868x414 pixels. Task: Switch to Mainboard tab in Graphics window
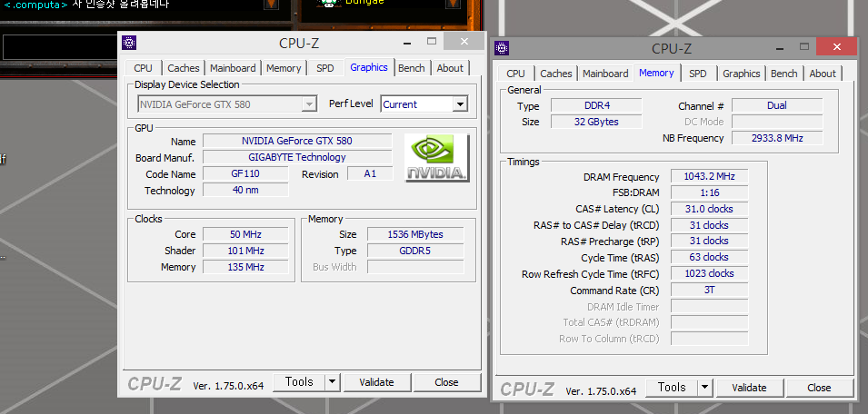[x=233, y=68]
